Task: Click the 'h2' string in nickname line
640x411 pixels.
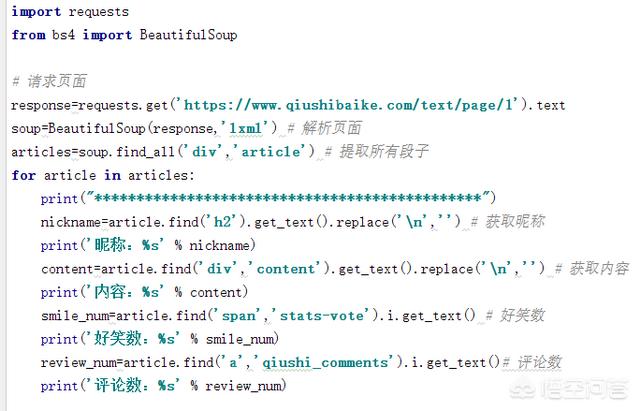Action: tap(225, 222)
